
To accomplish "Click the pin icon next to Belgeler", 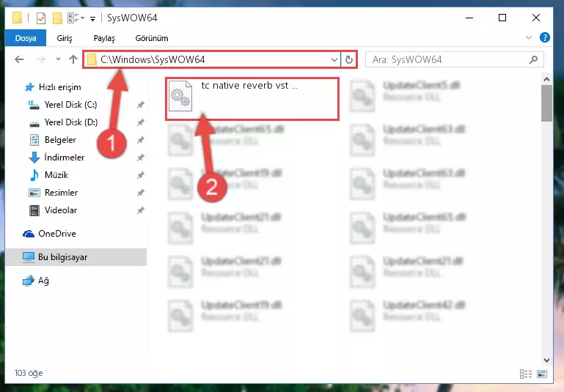I will pyautogui.click(x=140, y=140).
